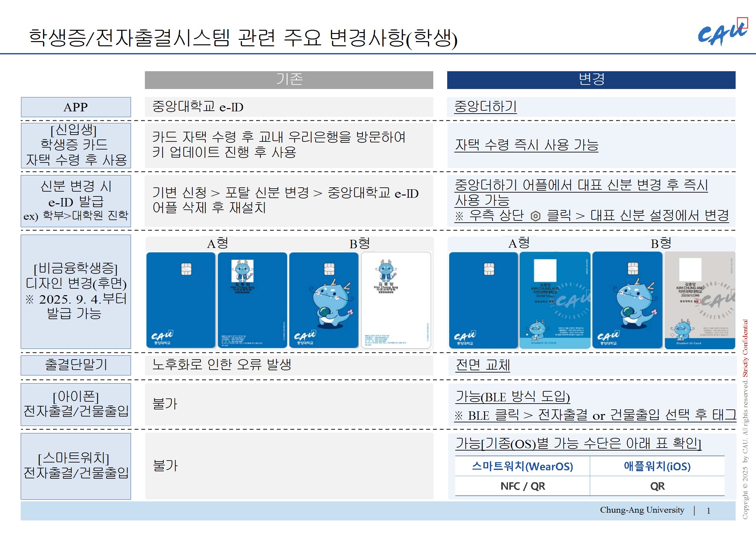Click the page number 1 in footer

point(708,511)
